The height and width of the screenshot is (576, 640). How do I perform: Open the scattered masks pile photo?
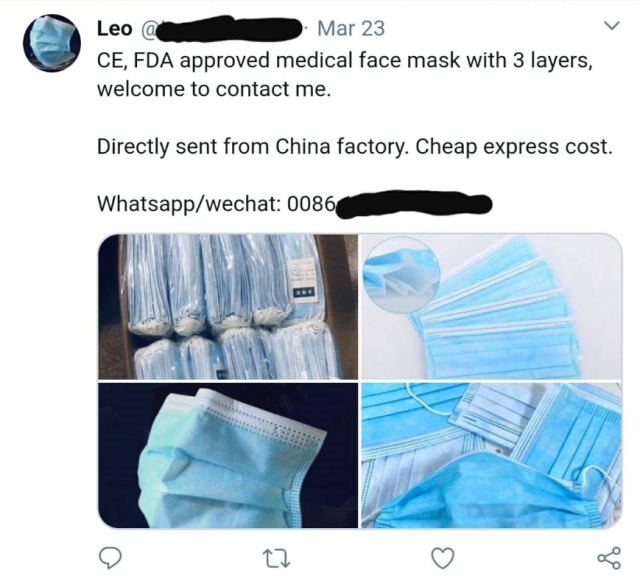[x=491, y=455]
